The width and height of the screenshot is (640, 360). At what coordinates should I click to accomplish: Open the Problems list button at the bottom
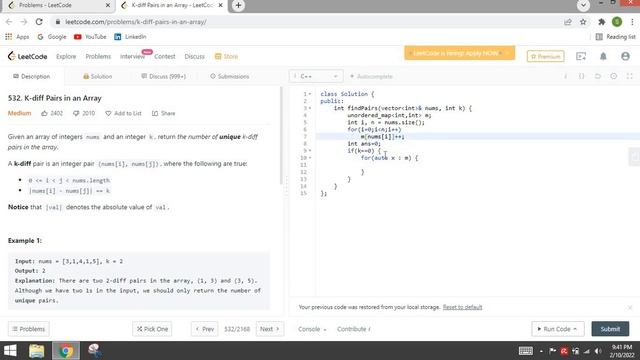(x=29, y=329)
